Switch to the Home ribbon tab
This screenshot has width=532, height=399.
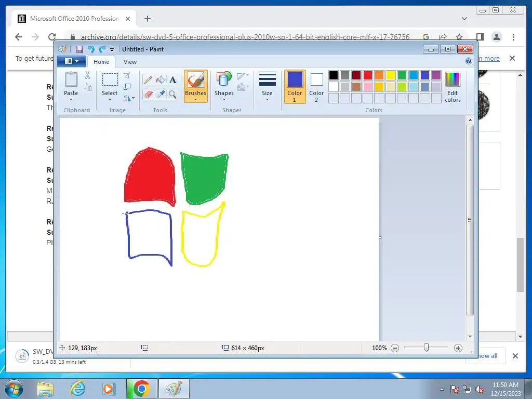[x=101, y=62]
